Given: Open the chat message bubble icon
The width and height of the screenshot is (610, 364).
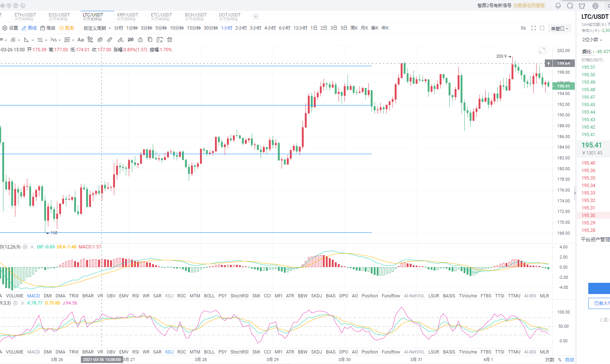Looking at the screenshot, I should pos(570,6).
